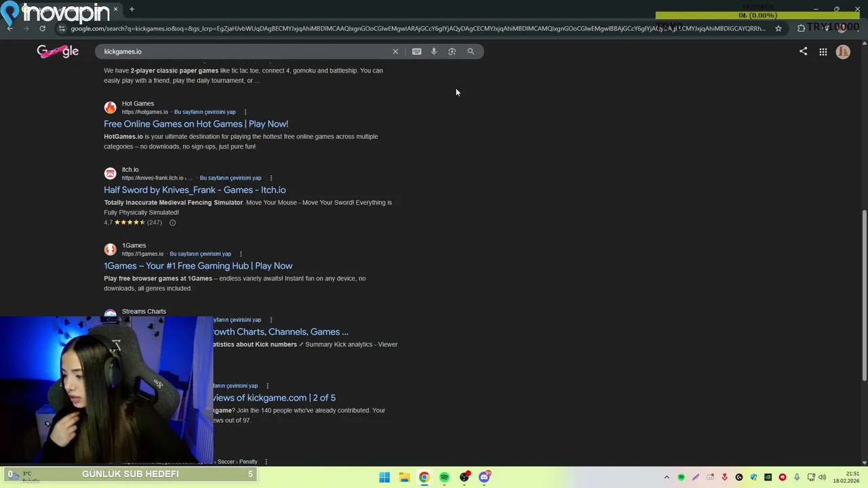
Task: Open Discord from the taskbar
Action: (484, 477)
